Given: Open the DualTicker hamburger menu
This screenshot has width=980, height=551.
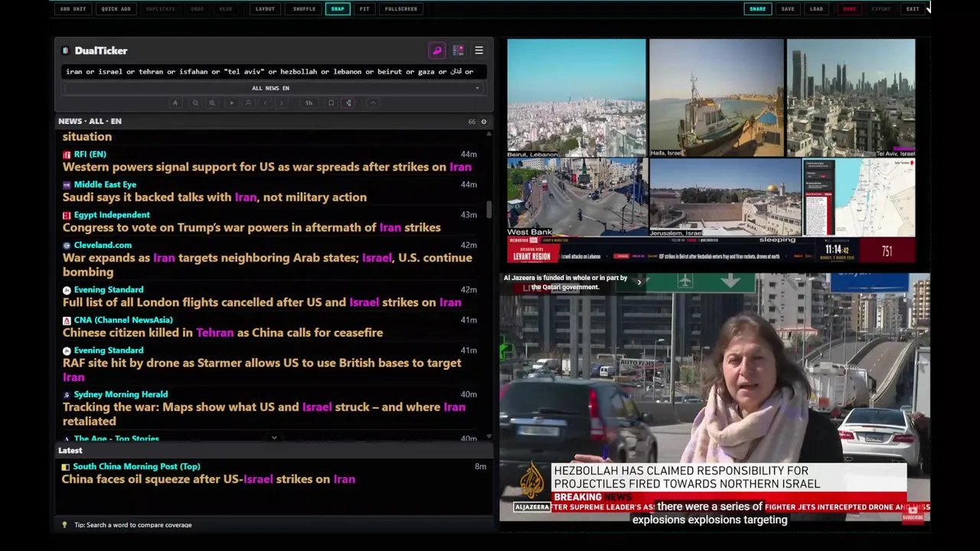Looking at the screenshot, I should 479,51.
